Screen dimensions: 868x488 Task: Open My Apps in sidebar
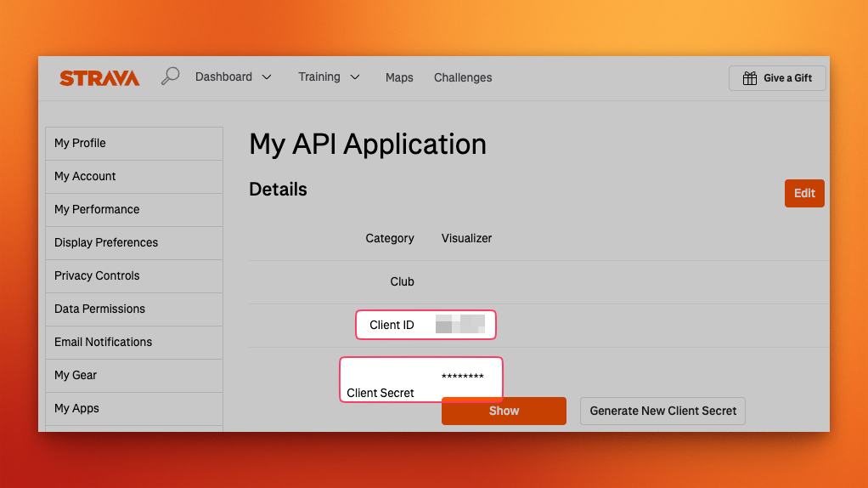pos(134,409)
